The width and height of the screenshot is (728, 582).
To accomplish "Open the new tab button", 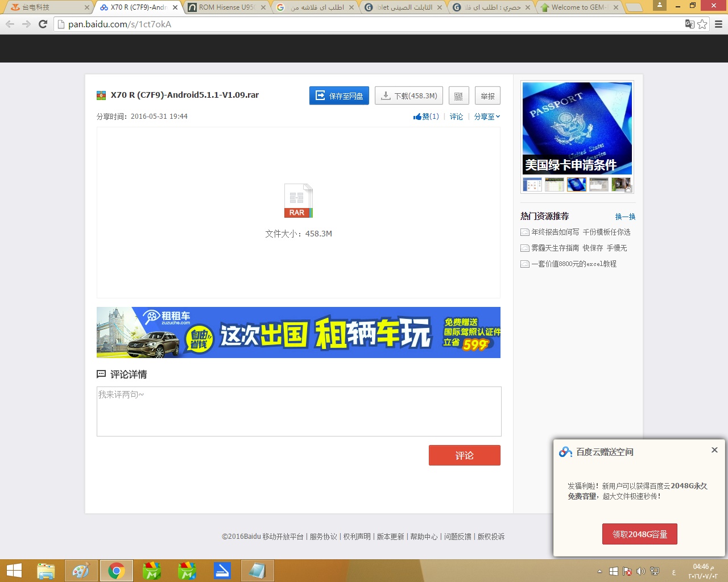I will (x=635, y=7).
